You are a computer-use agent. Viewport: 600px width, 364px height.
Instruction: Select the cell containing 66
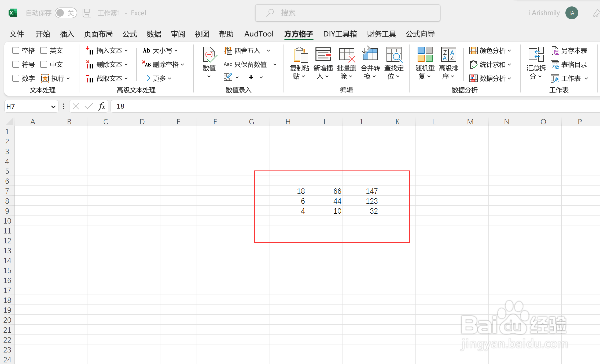(x=324, y=191)
